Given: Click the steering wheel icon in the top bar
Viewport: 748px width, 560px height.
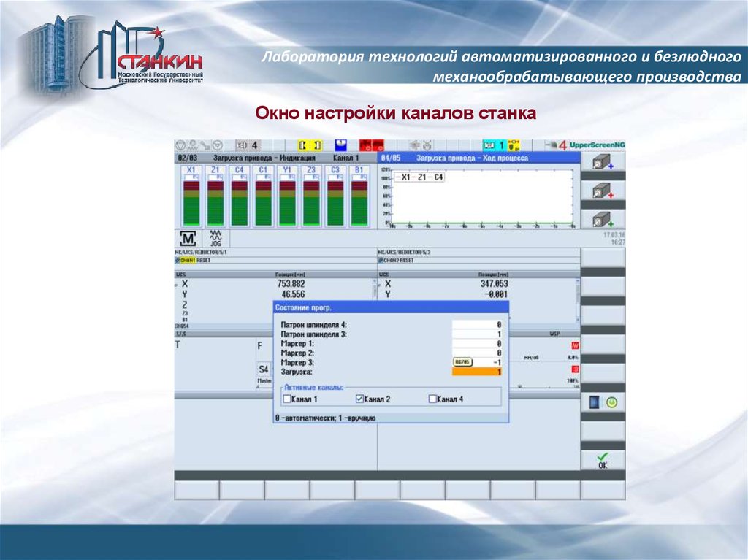Looking at the screenshot, I should point(218,145).
